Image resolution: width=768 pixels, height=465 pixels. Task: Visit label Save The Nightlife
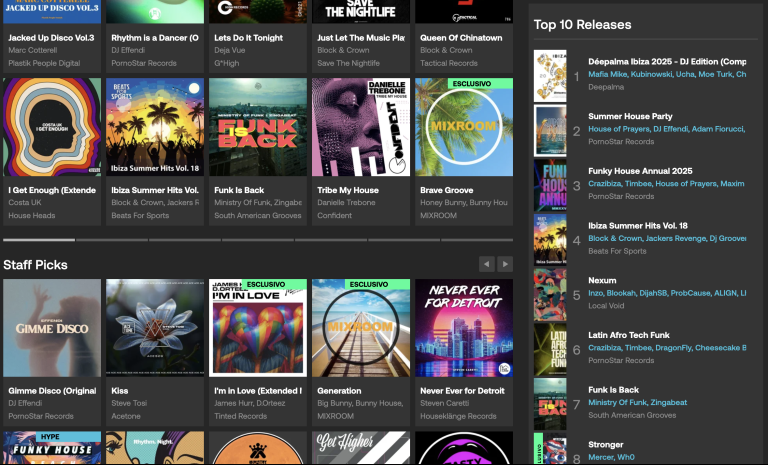click(x=348, y=63)
